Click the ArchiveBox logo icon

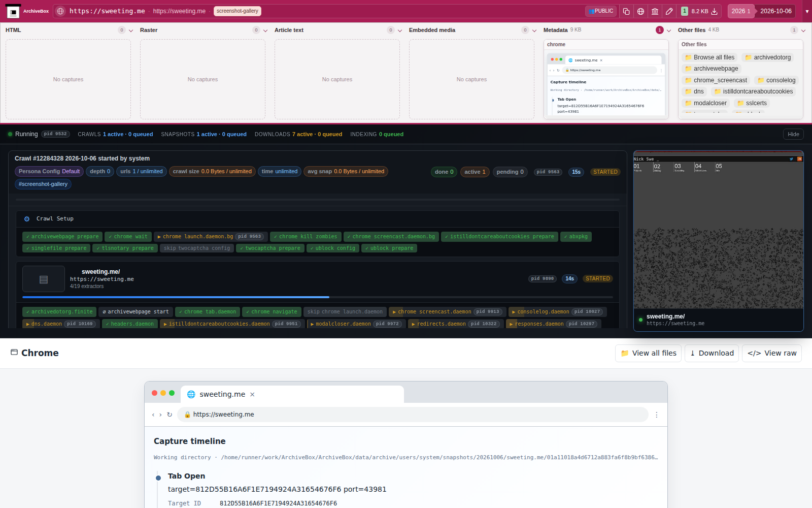(x=13, y=11)
